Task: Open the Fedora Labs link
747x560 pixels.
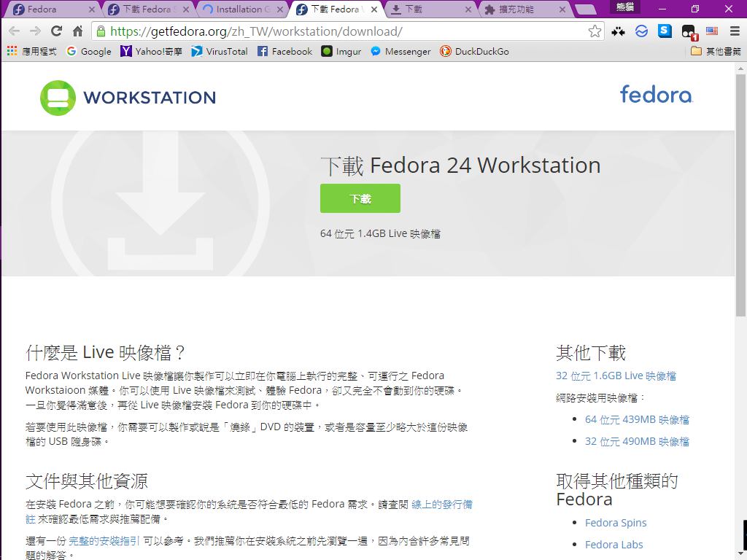Action: click(x=614, y=544)
